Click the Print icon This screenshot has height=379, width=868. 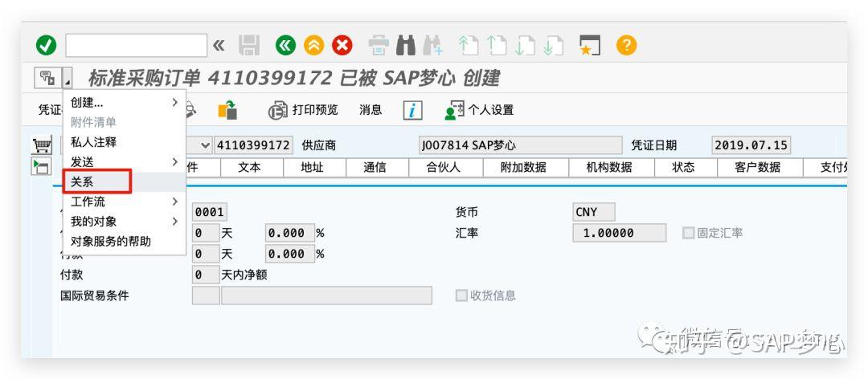[x=379, y=46]
